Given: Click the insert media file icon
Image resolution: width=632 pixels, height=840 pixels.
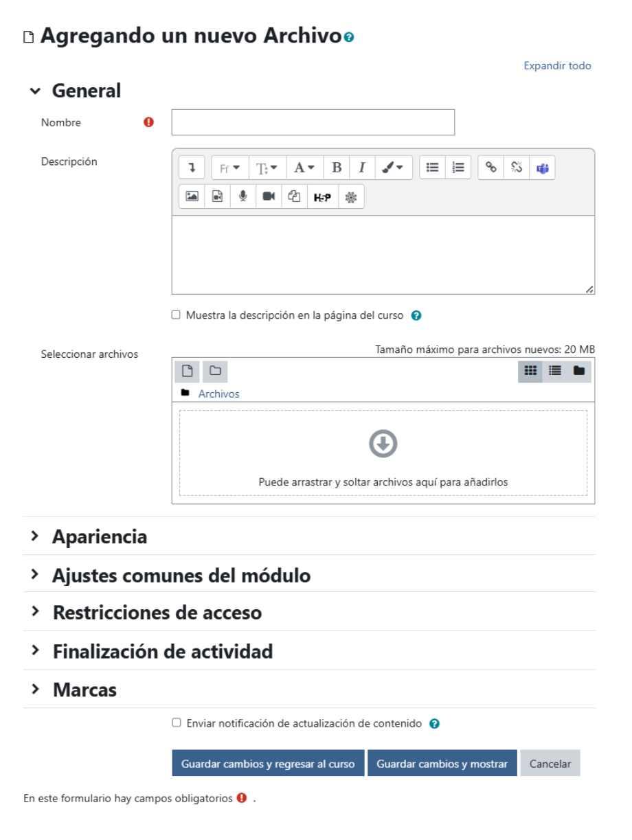Looking at the screenshot, I should 217,196.
